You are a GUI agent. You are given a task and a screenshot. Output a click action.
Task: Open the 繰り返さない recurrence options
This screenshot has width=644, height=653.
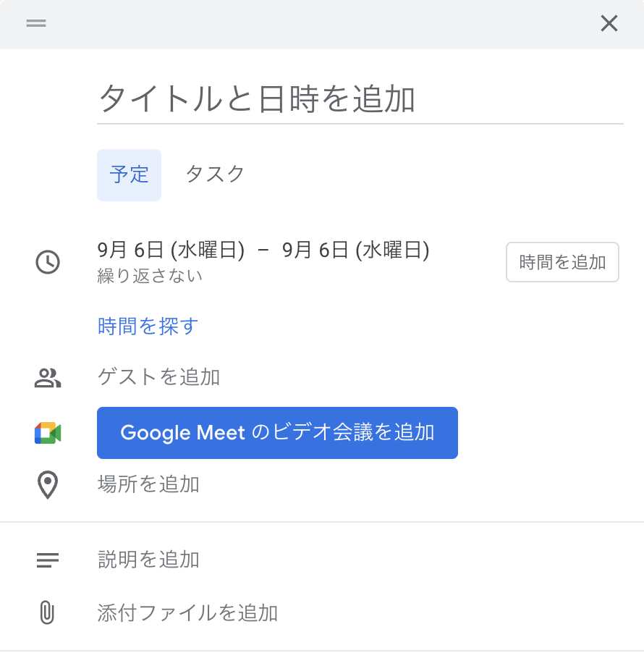pyautogui.click(x=150, y=276)
